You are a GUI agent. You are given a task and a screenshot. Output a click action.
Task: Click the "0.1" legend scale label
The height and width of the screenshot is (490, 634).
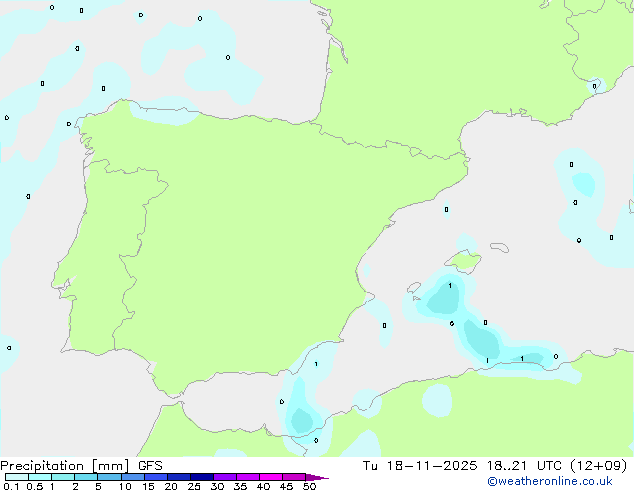tap(11, 486)
